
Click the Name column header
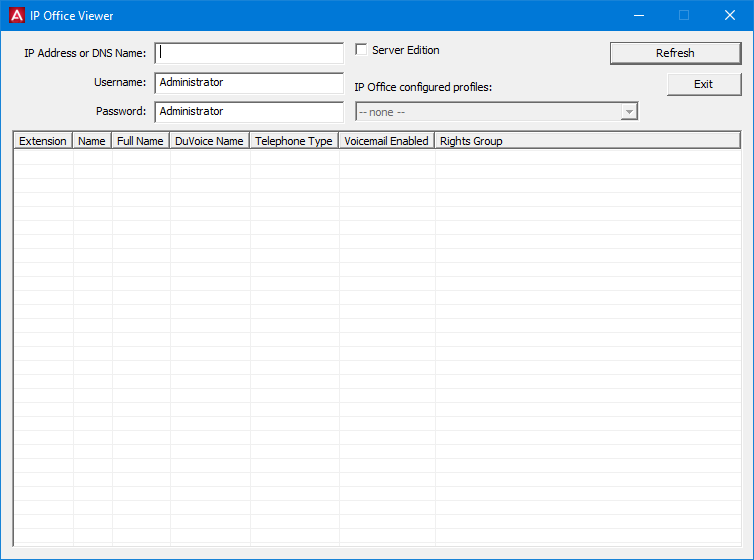click(x=92, y=141)
